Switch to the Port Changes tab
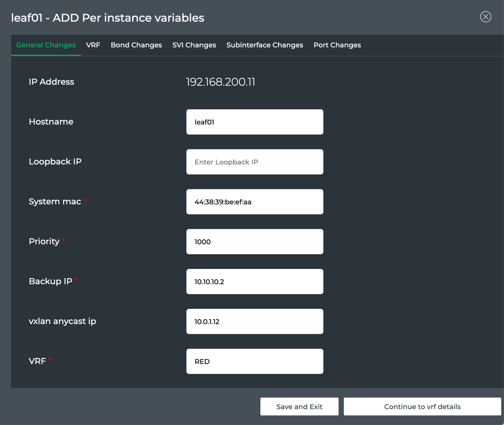The height and width of the screenshot is (425, 504). [x=337, y=45]
